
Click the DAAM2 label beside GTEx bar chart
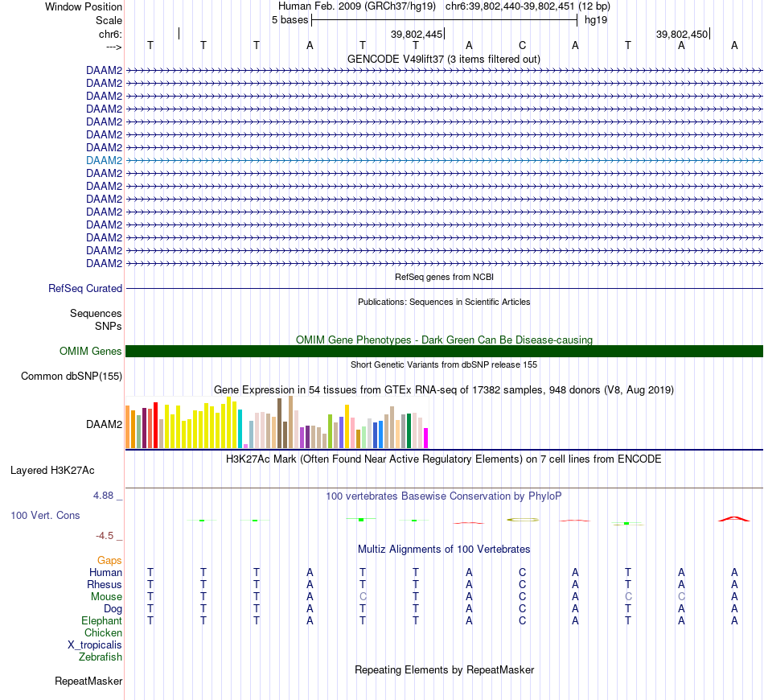tap(104, 425)
